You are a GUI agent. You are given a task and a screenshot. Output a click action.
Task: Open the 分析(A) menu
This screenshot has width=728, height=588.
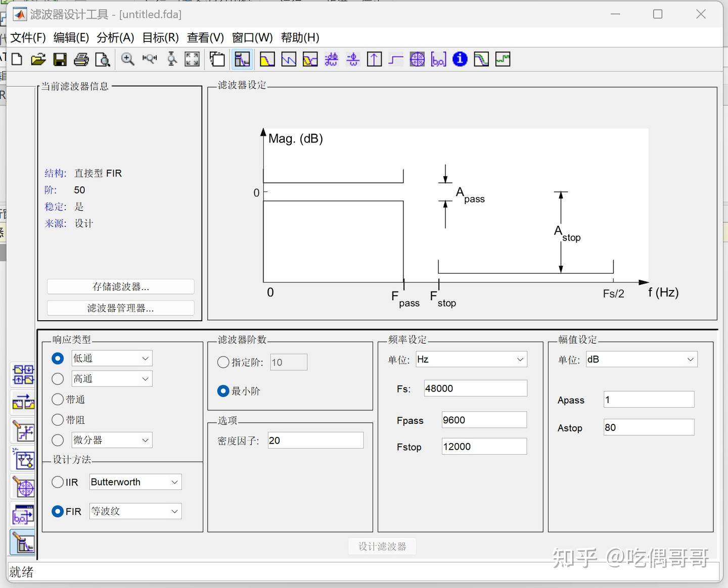tap(115, 37)
